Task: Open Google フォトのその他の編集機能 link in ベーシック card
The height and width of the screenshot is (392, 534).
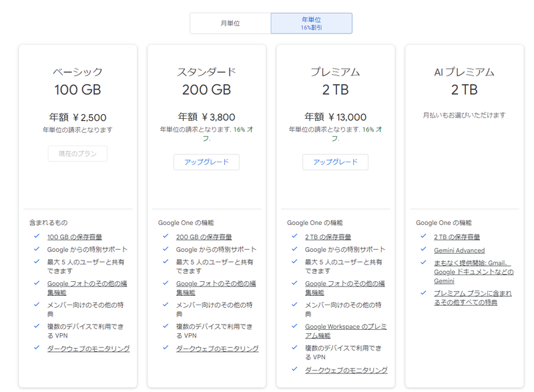Action: [x=87, y=288]
